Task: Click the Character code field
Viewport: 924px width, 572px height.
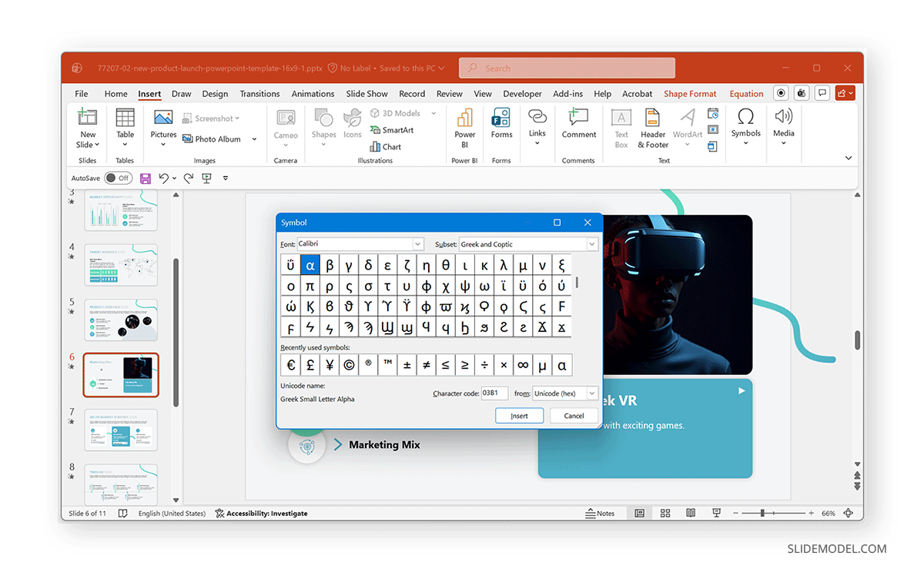Action: click(x=494, y=393)
